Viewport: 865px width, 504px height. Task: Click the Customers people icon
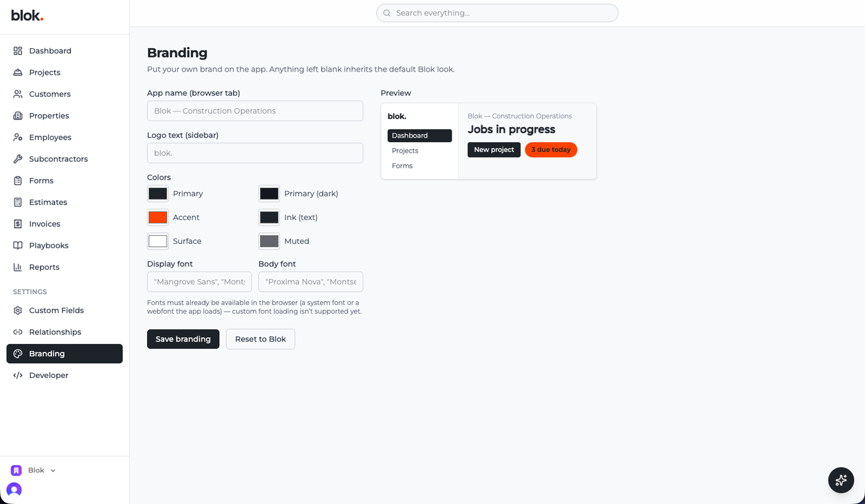(x=18, y=94)
